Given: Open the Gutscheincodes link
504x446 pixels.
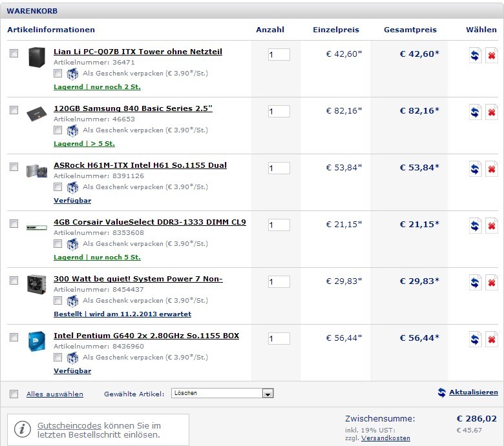Looking at the screenshot, I should 69,426.
